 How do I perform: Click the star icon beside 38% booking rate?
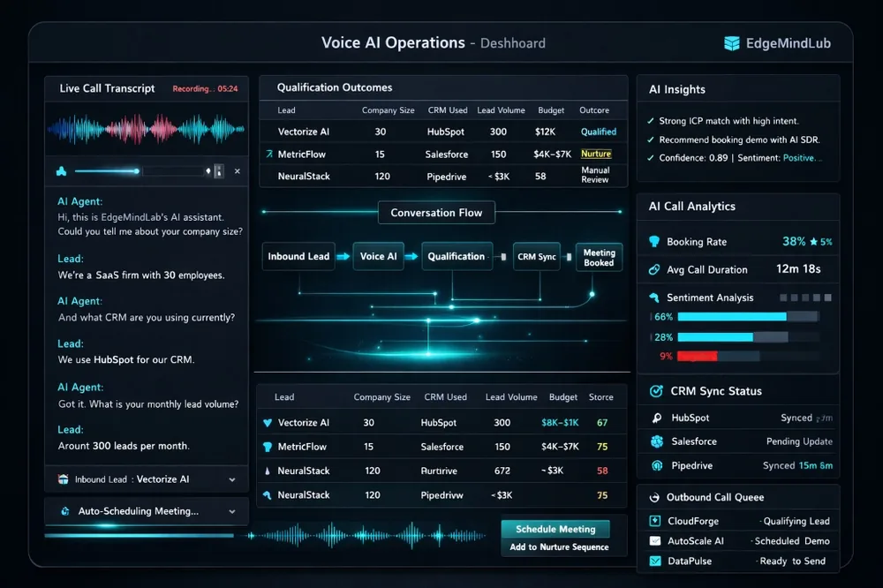click(813, 242)
